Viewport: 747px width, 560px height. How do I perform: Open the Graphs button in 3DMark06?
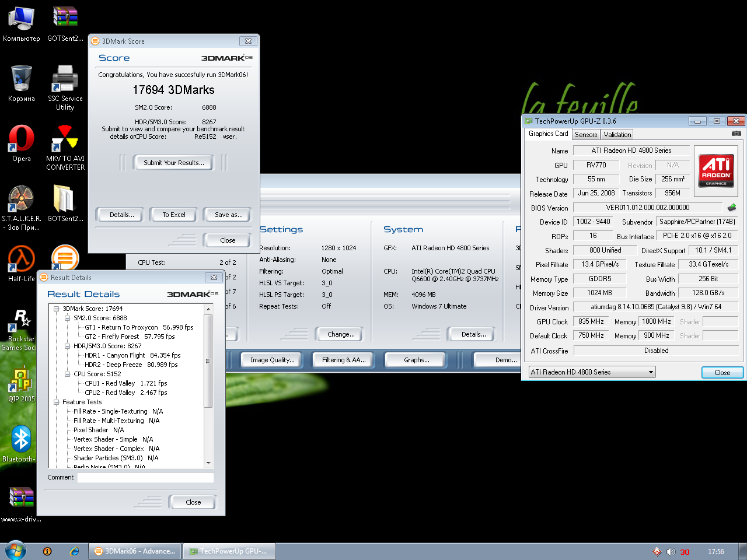click(416, 360)
